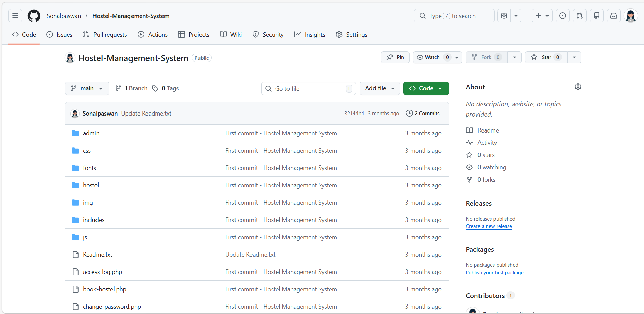Click the GitHub logo home icon
This screenshot has height=314, width=644.
34,16
